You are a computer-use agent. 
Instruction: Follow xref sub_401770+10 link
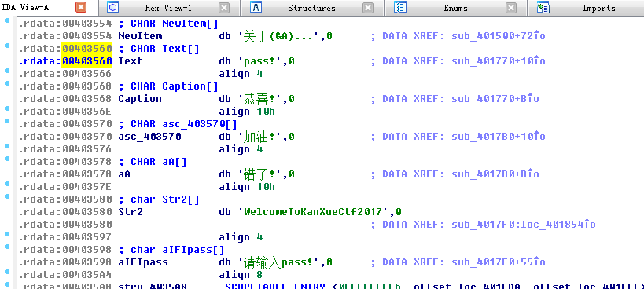499,61
